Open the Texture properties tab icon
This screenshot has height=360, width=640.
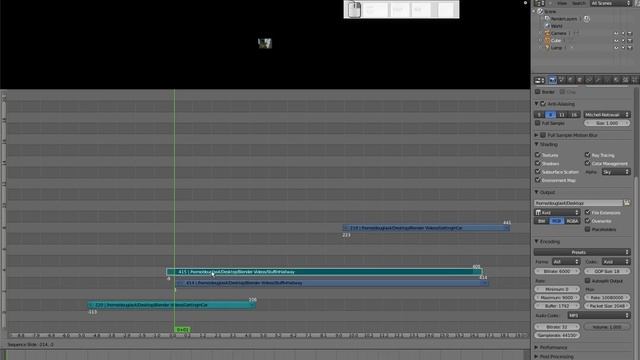(625, 80)
